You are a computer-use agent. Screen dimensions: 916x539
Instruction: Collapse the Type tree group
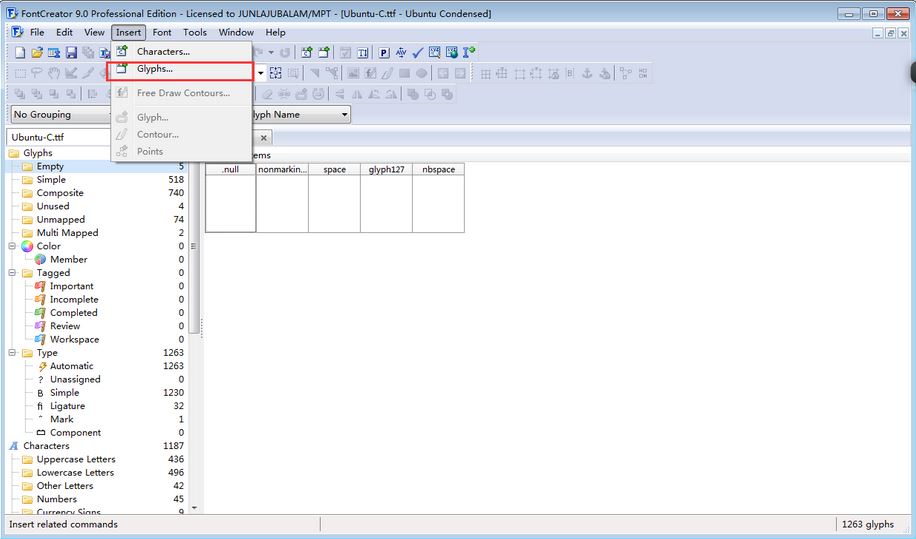coord(13,353)
